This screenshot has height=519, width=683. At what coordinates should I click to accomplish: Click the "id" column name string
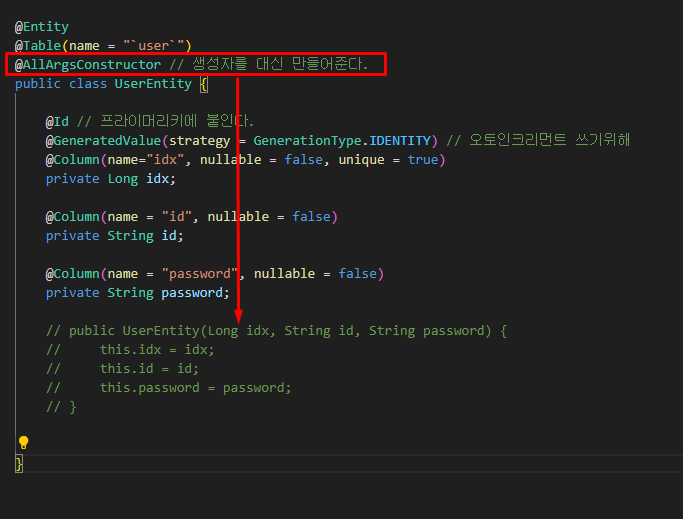[x=176, y=217]
